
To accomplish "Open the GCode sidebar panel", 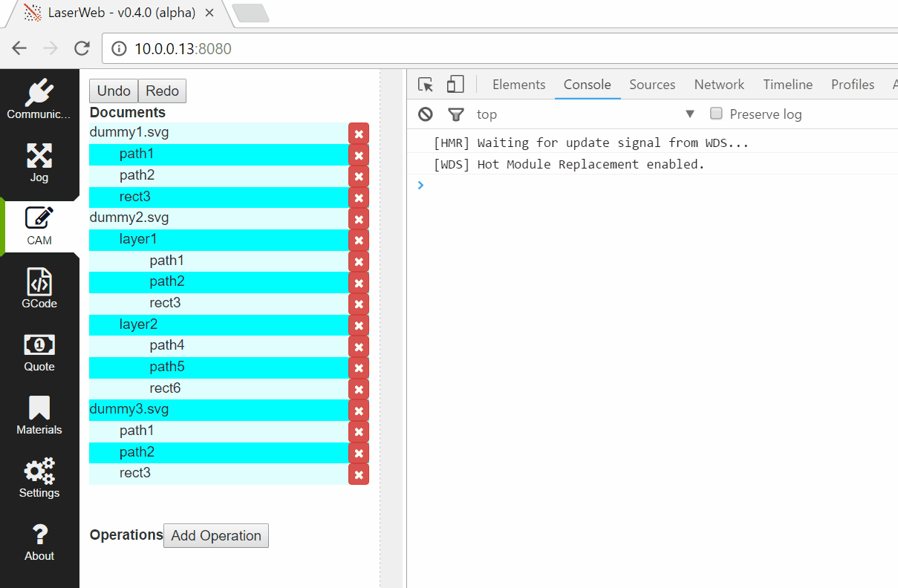I will (39, 290).
